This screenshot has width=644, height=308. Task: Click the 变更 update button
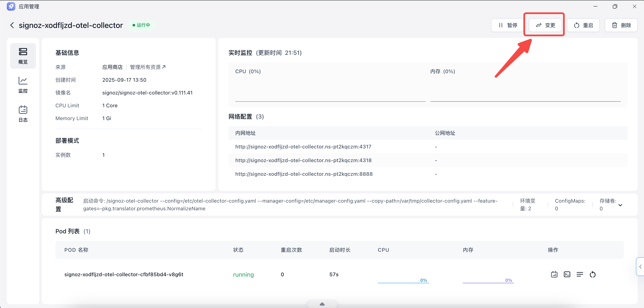coord(545,25)
